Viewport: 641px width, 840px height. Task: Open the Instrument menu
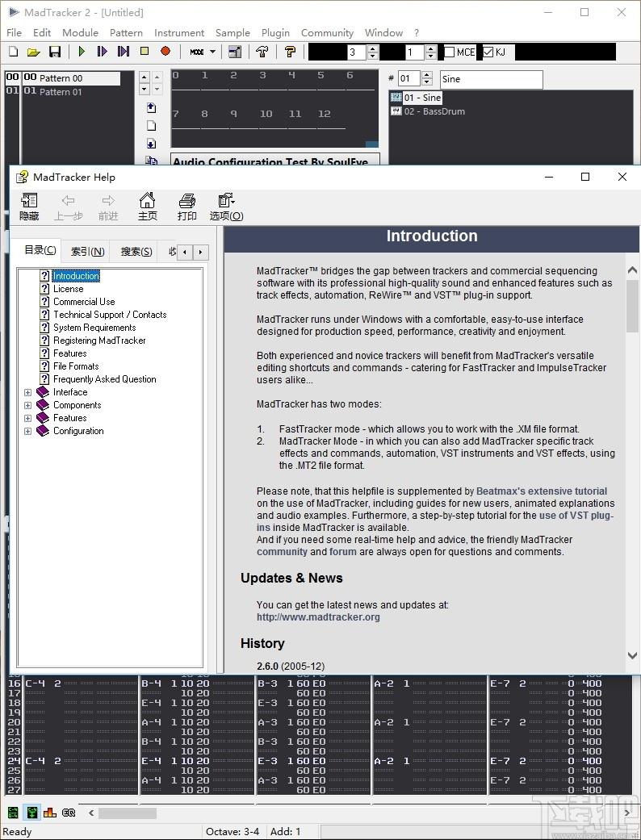pyautogui.click(x=179, y=32)
